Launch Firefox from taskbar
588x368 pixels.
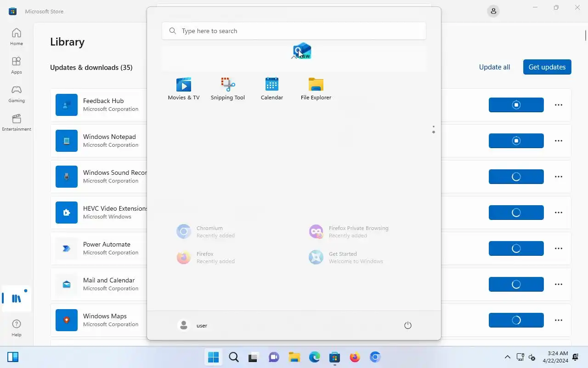[x=355, y=357]
